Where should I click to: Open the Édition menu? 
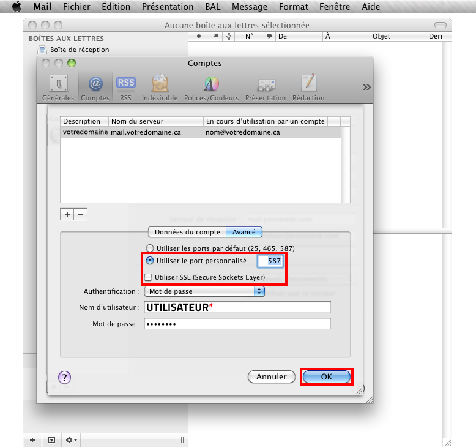pos(116,6)
